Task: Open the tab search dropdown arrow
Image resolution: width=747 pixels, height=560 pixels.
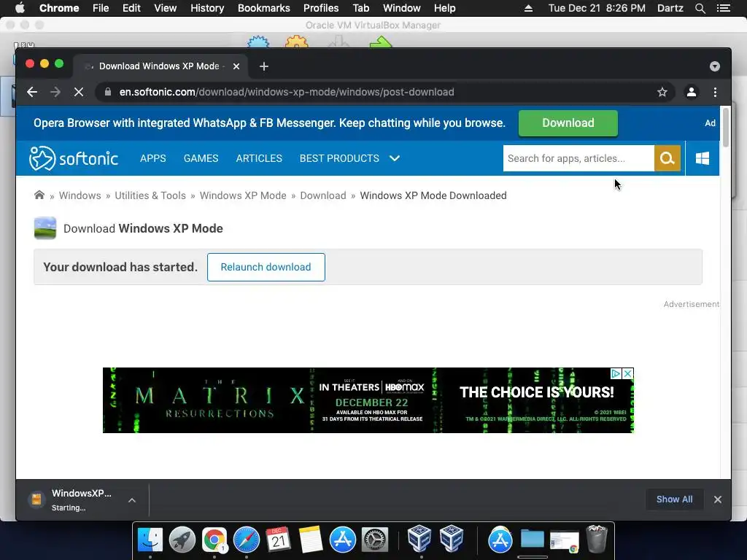Action: coord(715,66)
